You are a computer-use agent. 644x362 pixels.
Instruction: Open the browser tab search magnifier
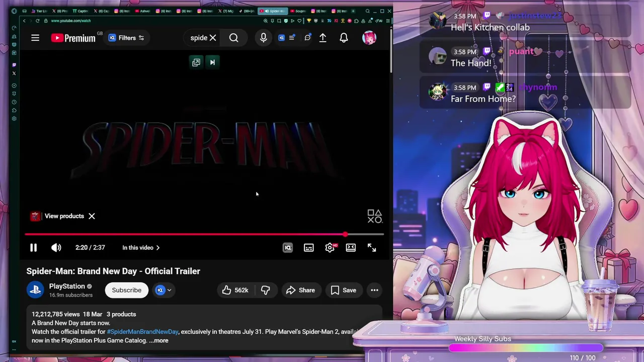pyautogui.click(x=367, y=11)
